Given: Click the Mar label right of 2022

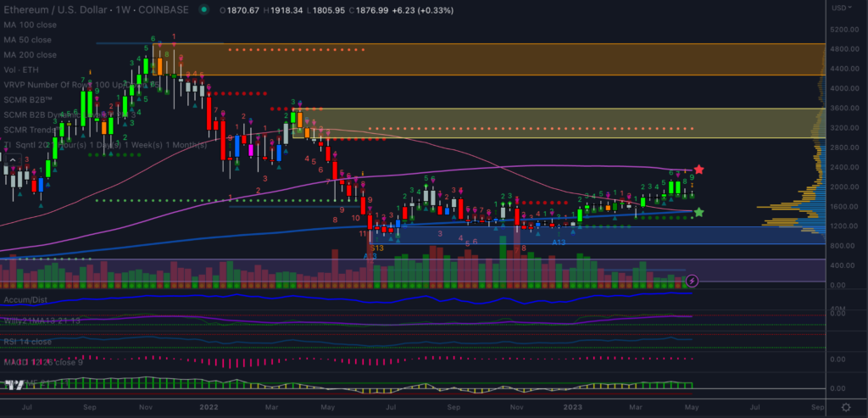Looking at the screenshot, I should [272, 407].
